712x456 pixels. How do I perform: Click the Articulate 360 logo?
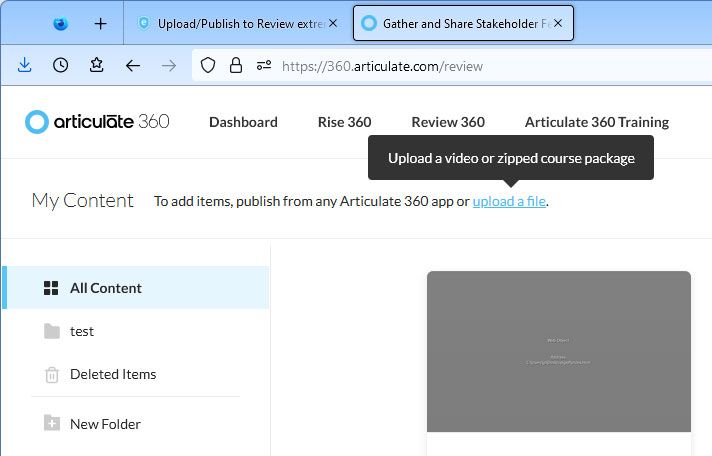pos(97,122)
